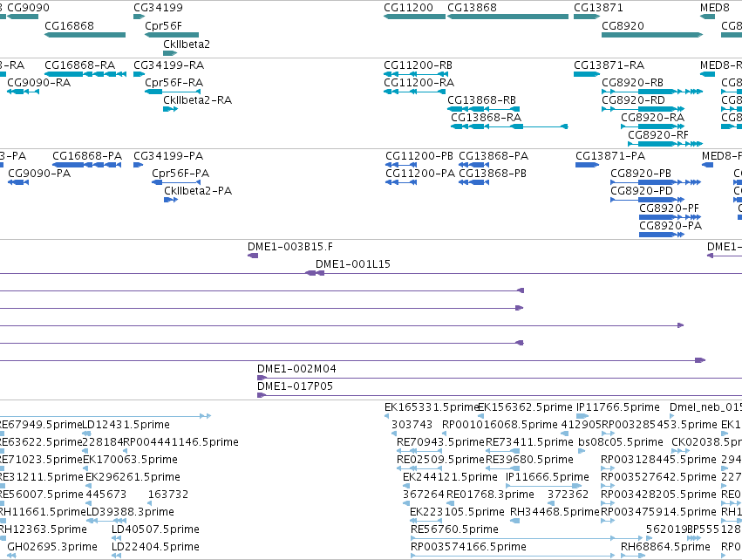Click EST GH02695.3prime
Viewport: 742px width, 560px height.
coord(12,557)
